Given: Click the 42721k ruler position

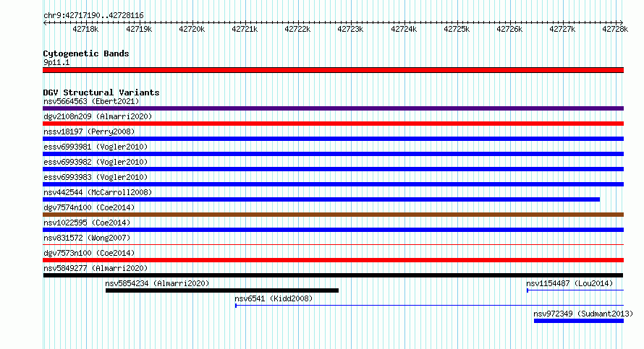Looking at the screenshot, I should (x=245, y=29).
